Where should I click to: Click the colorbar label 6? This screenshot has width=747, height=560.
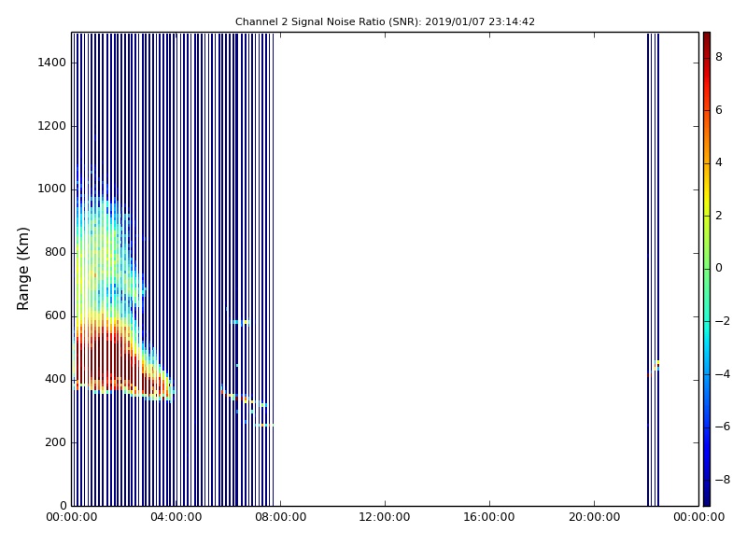(719, 110)
